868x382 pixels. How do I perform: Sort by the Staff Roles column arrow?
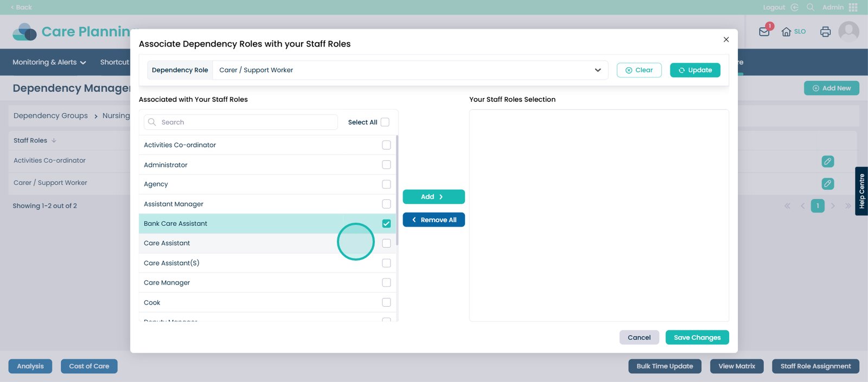(54, 140)
